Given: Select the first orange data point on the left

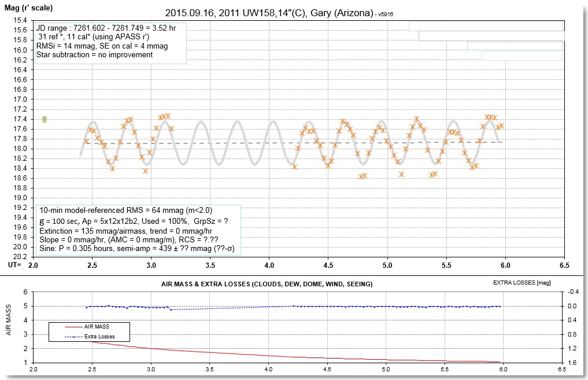Looking at the screenshot, I should [x=87, y=141].
